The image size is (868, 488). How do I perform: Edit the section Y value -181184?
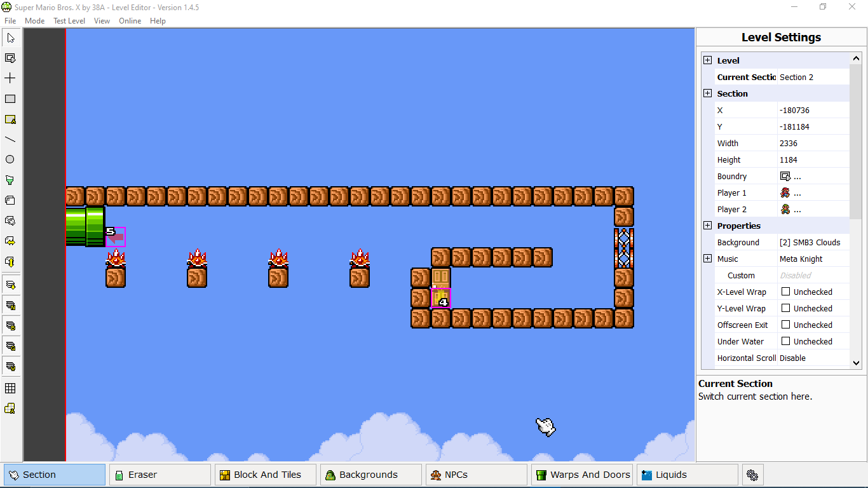[x=813, y=126]
